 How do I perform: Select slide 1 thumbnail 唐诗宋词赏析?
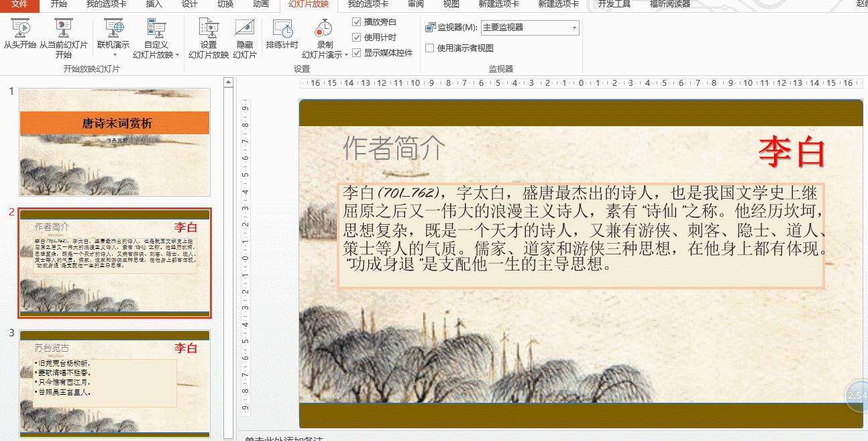115,142
